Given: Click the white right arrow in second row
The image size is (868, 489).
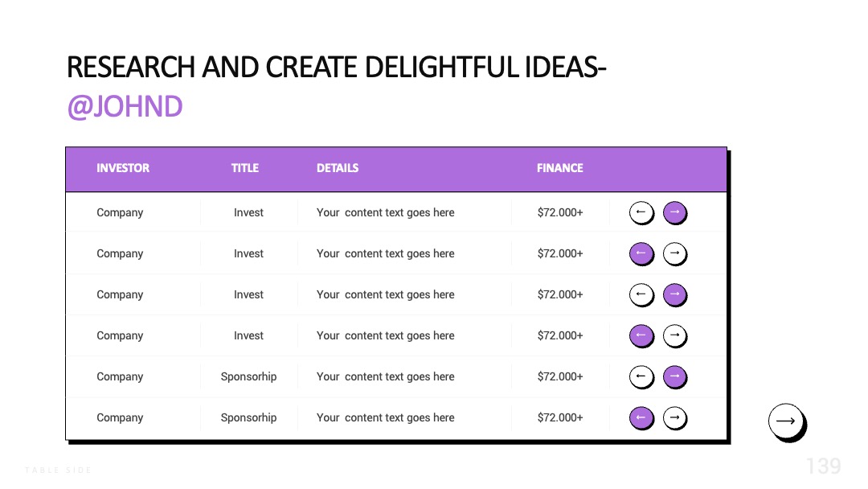Looking at the screenshot, I should [675, 253].
